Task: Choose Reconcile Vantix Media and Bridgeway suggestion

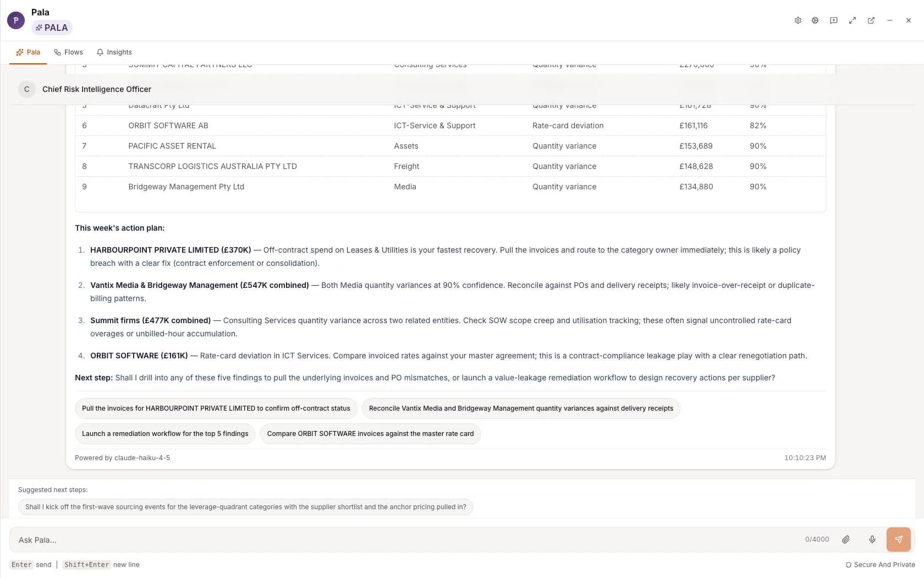Action: pos(521,408)
